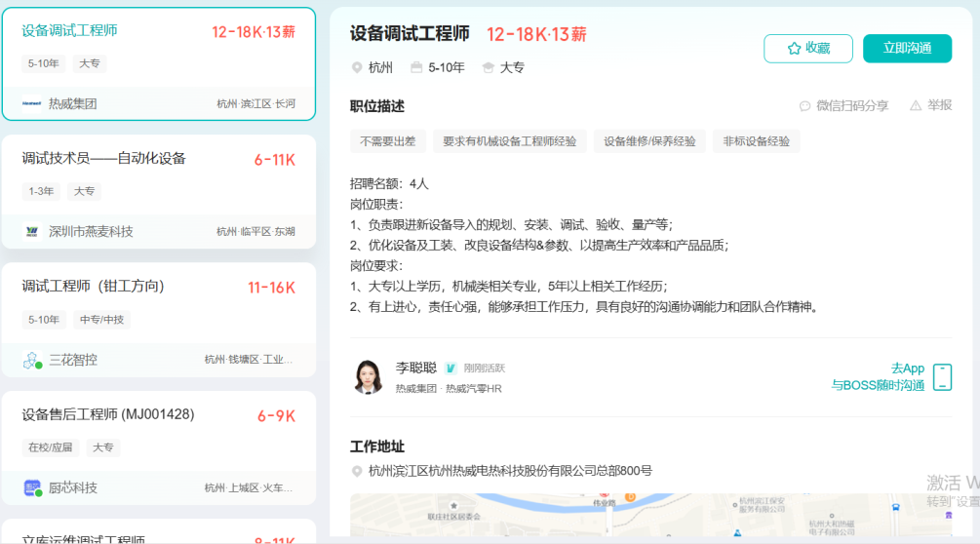This screenshot has width=980, height=544.
Task: Click the 设备维修/保养经验 tag
Action: pos(649,141)
